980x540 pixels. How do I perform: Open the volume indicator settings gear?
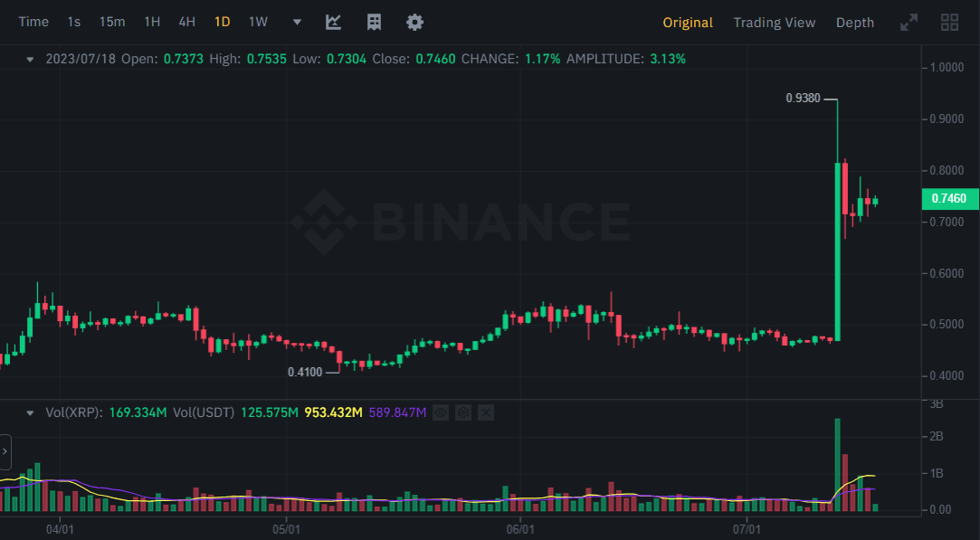coord(463,412)
